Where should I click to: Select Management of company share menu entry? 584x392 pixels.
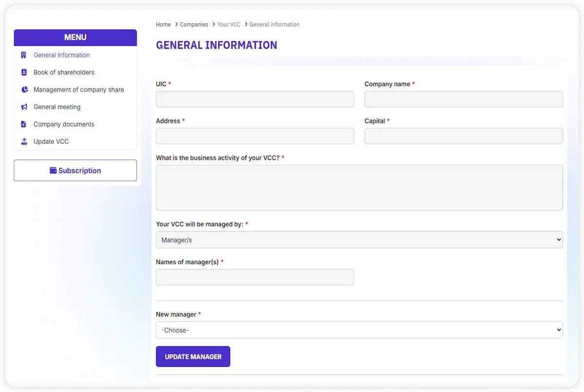[x=78, y=89]
